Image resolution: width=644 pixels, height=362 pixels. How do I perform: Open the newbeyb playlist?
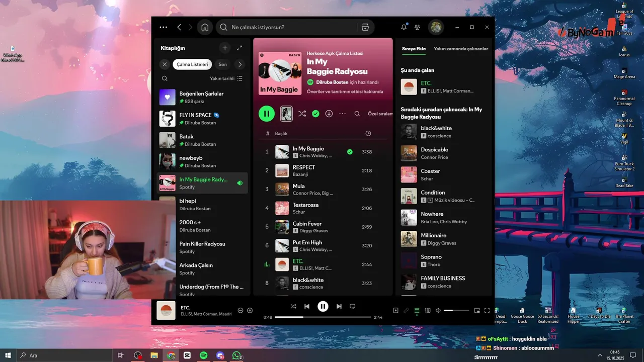[203, 161]
